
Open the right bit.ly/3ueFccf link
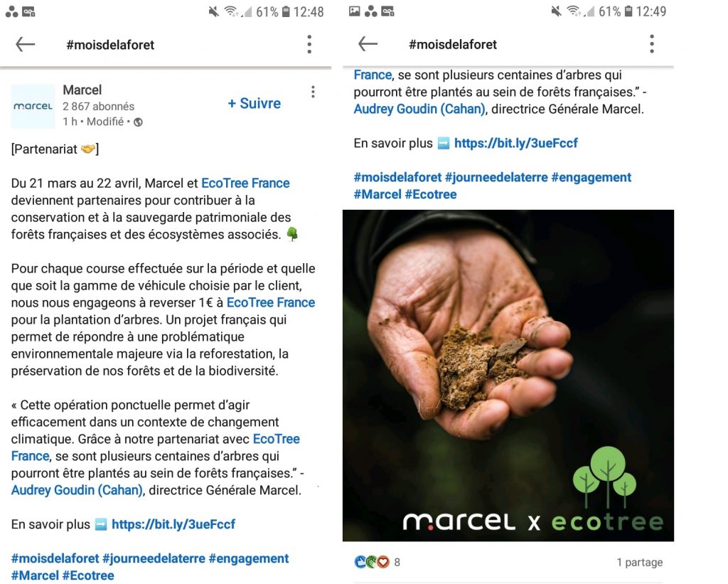516,143
